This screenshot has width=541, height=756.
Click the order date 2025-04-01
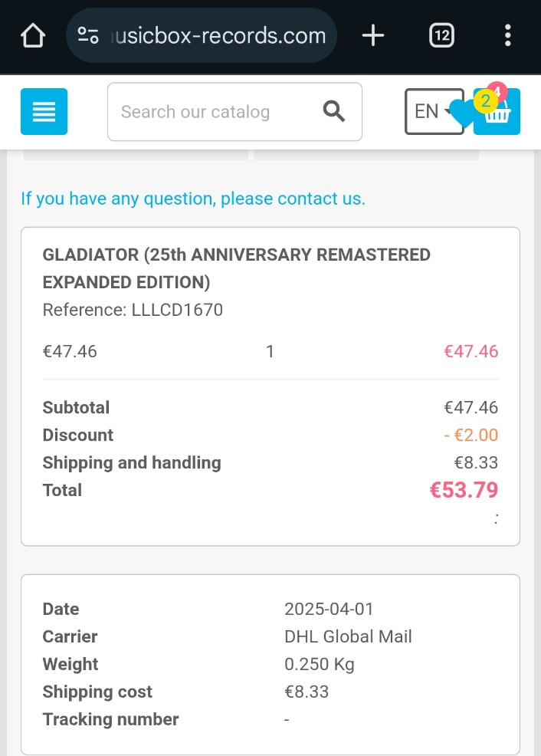point(329,609)
